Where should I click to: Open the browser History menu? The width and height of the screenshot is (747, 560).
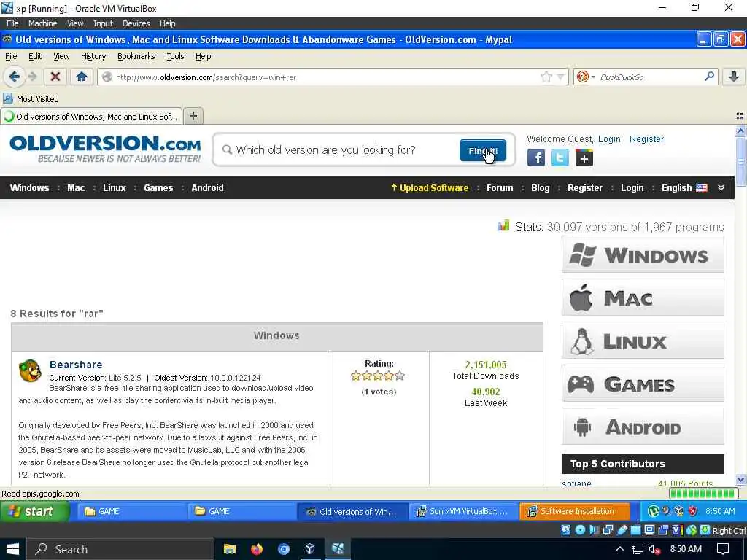click(x=93, y=56)
